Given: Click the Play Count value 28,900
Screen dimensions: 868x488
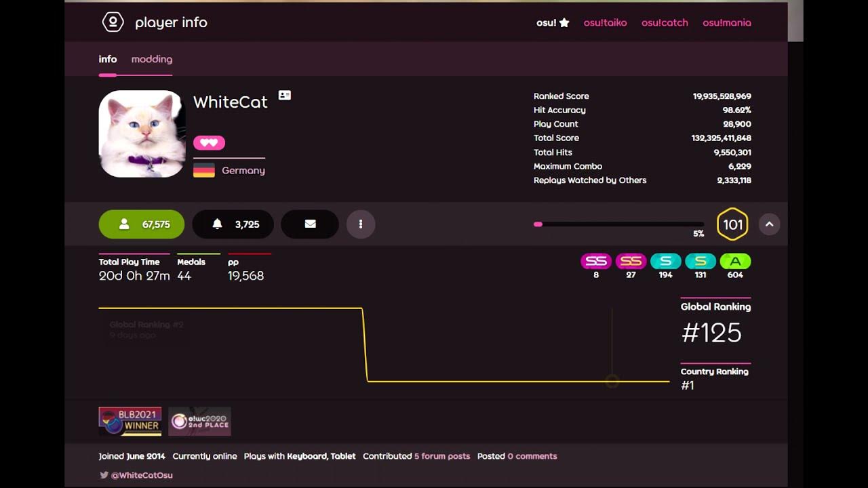Looking at the screenshot, I should (x=736, y=124).
